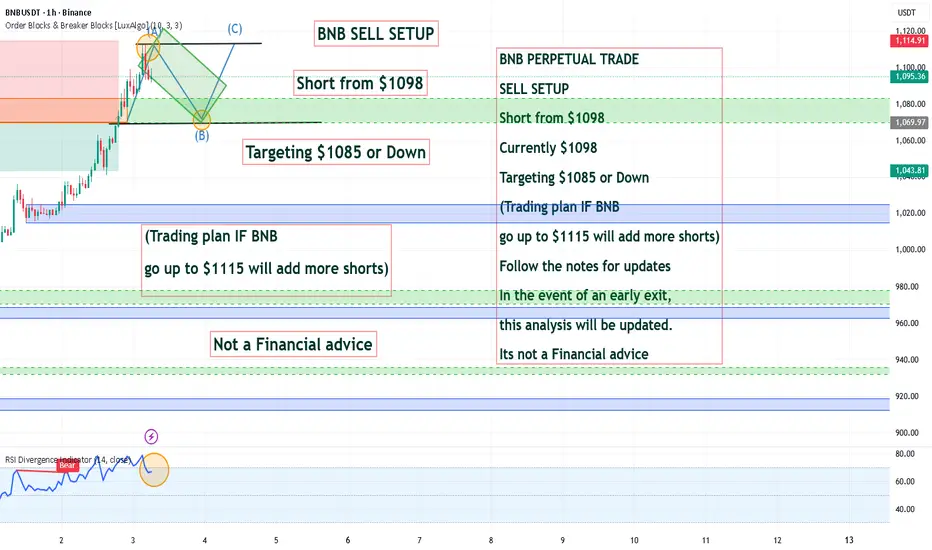
Task: Select the (C) wave label
Action: [x=234, y=28]
